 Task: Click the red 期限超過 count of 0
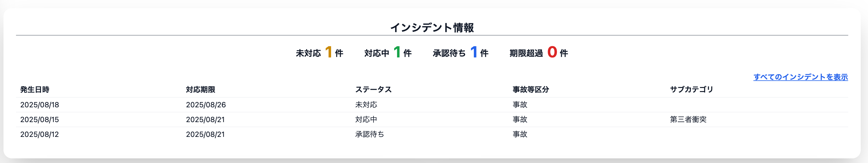pos(552,52)
